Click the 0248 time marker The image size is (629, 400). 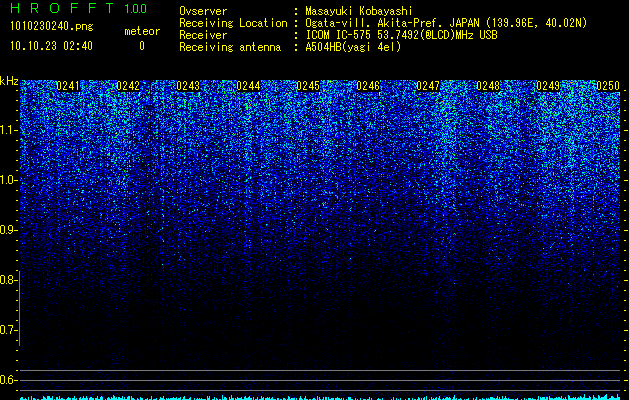[488, 86]
